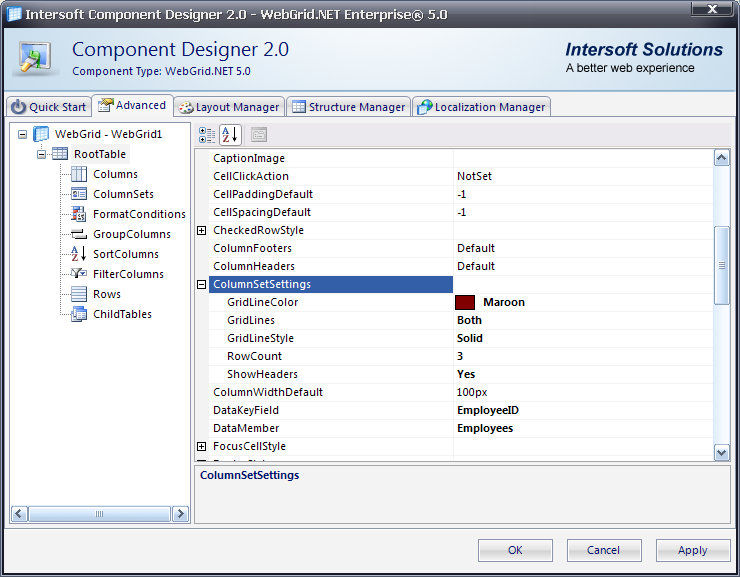Click the Property Pages toolbar icon
740x577 pixels.
pos(259,135)
